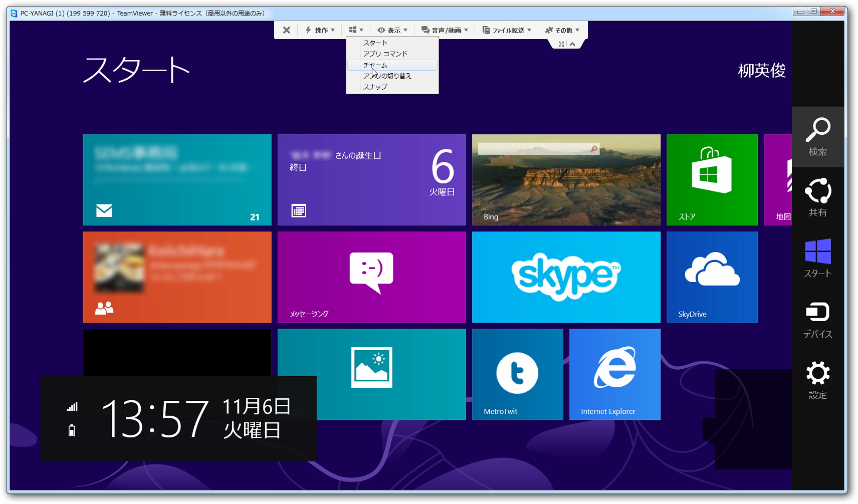Click the user name 柳英俊
This screenshot has width=858, height=504.
click(x=761, y=71)
